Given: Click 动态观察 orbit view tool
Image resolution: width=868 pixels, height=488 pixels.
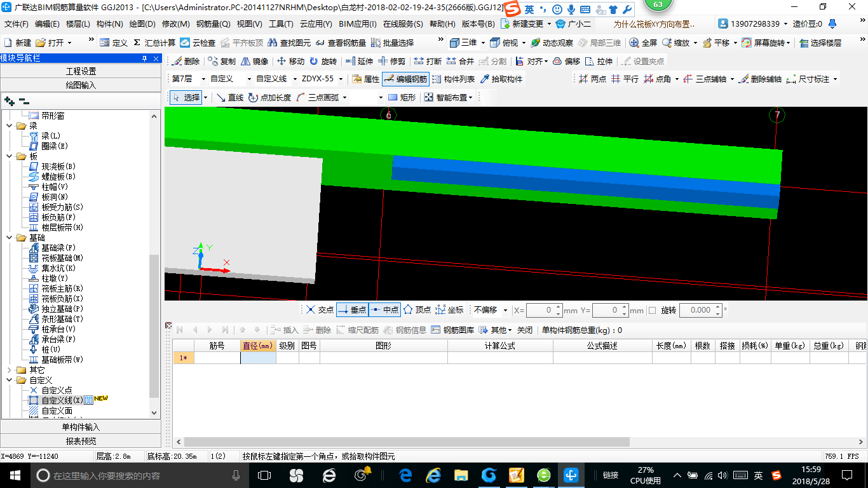Looking at the screenshot, I should (x=552, y=43).
